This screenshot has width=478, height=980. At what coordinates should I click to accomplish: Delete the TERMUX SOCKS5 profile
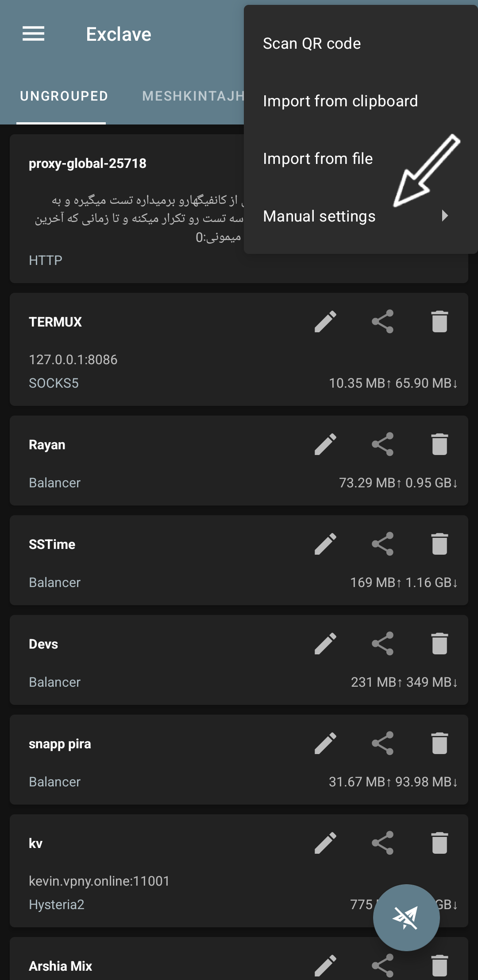pos(439,321)
